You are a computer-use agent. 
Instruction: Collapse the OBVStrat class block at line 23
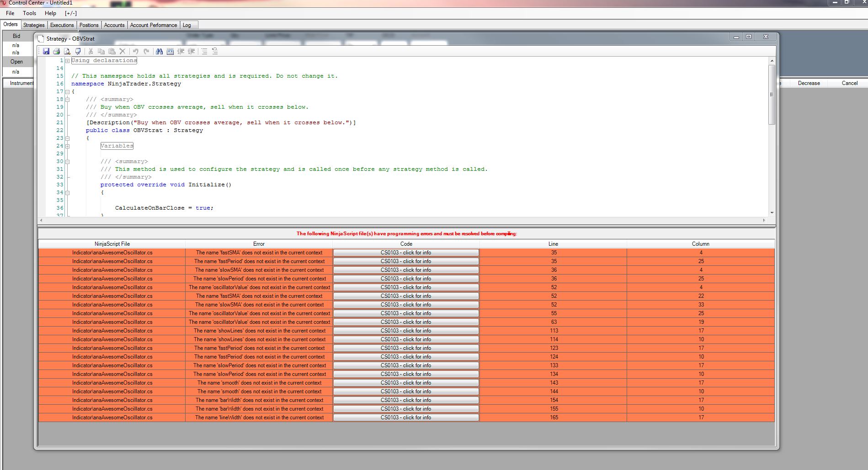67,138
